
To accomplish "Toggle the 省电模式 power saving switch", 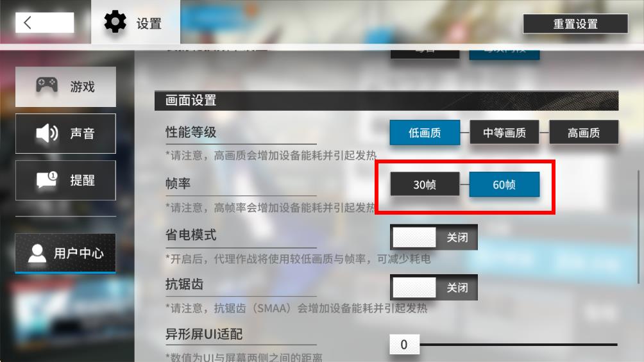I will [x=434, y=237].
